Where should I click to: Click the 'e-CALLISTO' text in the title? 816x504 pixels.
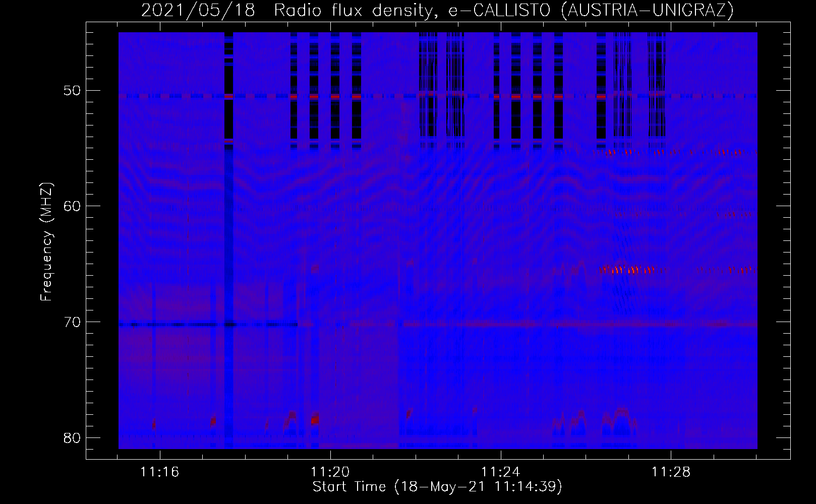499,11
